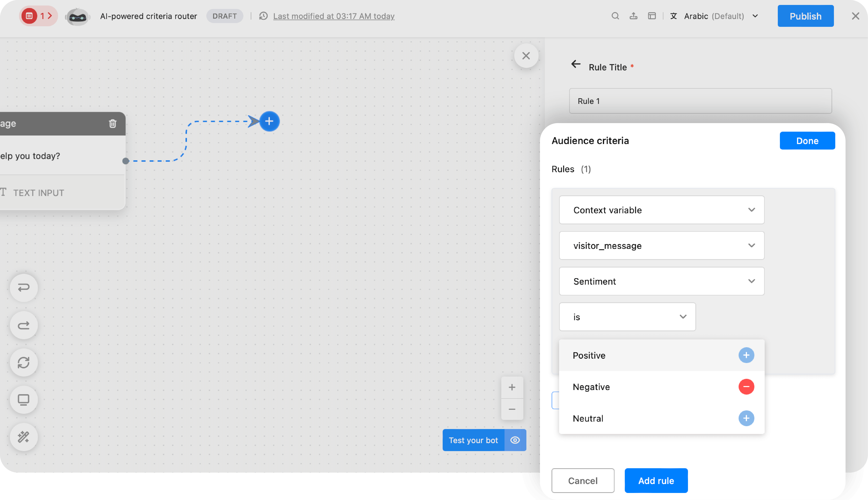Click the redo icon on the canvas
This screenshot has height=500, width=868.
pyautogui.click(x=23, y=325)
